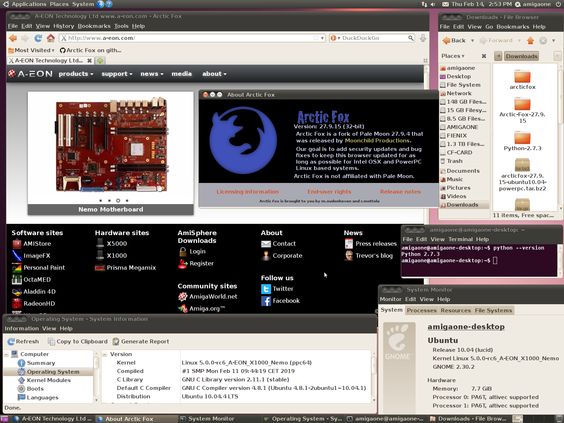Click the browser Back arrow icon
The width and height of the screenshot is (564, 423).
coord(13,38)
